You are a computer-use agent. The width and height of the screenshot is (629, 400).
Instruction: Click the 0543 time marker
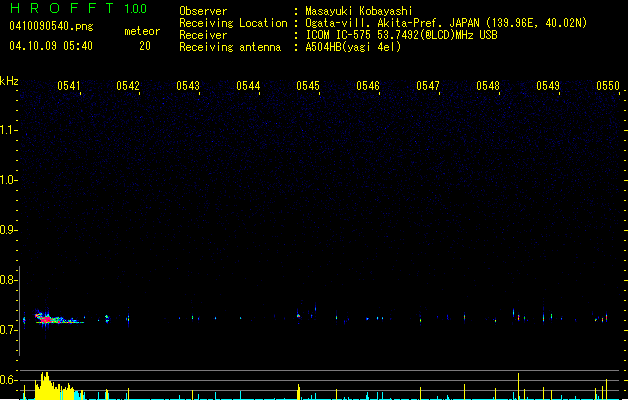(188, 86)
